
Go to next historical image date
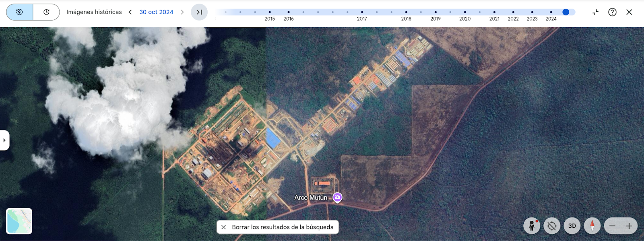(182, 12)
